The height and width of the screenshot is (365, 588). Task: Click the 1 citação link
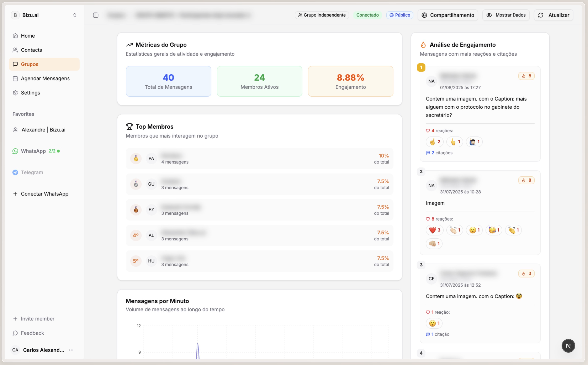tap(438, 334)
